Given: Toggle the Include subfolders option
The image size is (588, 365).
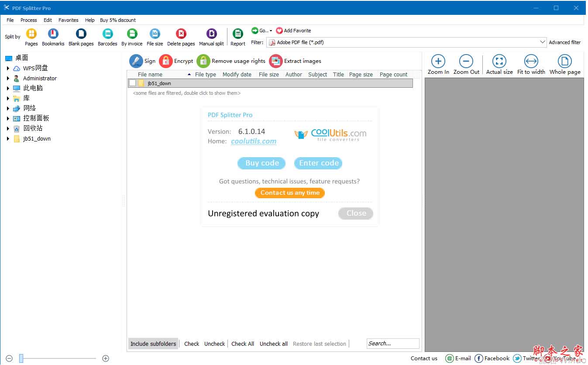Looking at the screenshot, I should click(x=153, y=344).
